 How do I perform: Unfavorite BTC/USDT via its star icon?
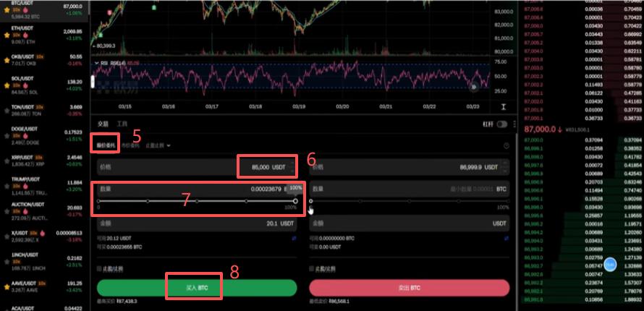point(7,10)
